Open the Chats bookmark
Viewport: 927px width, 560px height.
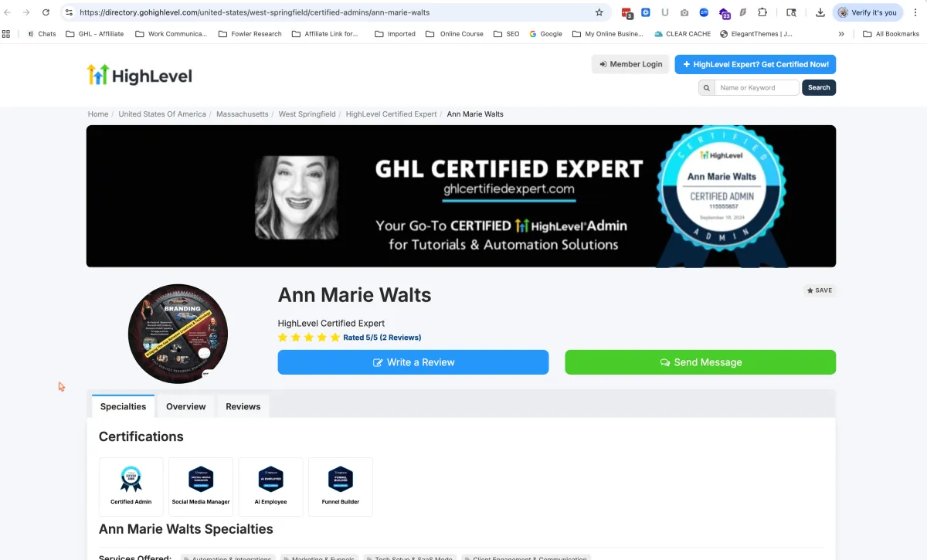41,34
